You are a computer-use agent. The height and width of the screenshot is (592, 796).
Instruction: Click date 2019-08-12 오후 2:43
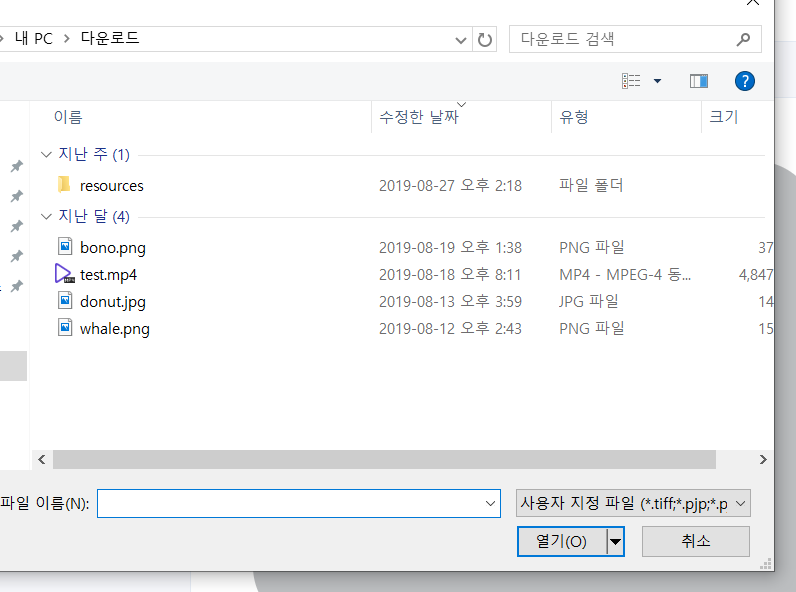pos(450,328)
